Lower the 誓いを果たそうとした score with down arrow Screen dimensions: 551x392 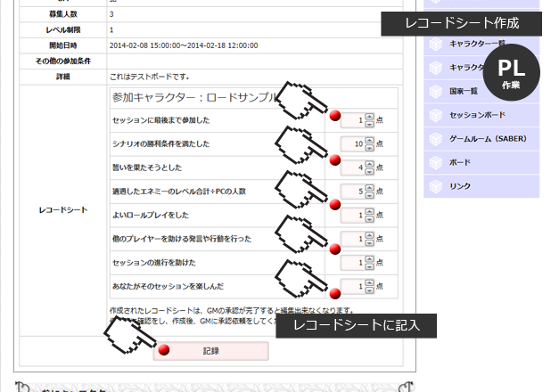click(369, 171)
